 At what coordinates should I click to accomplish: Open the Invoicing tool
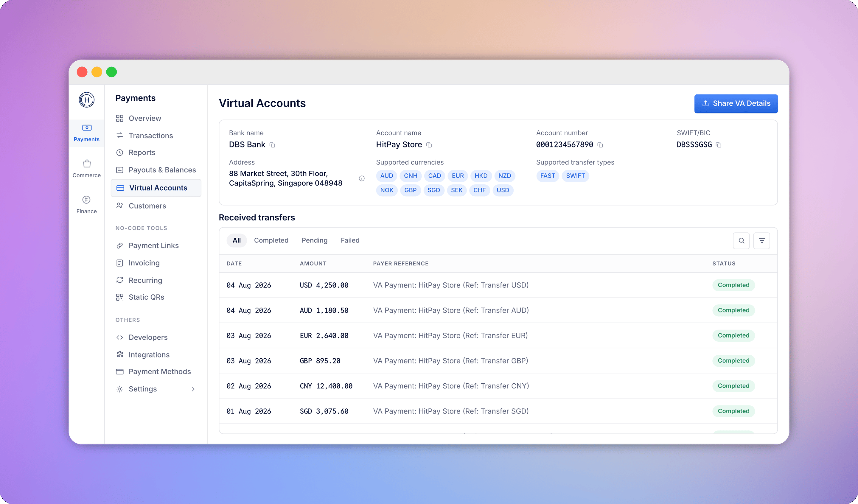click(x=144, y=263)
